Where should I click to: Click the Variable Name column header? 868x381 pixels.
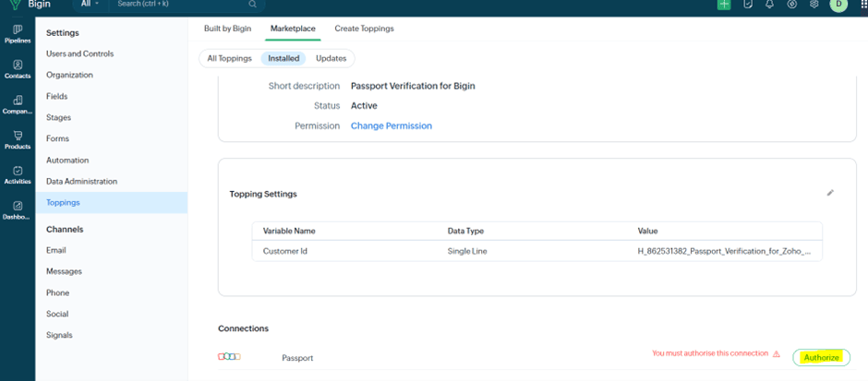289,232
